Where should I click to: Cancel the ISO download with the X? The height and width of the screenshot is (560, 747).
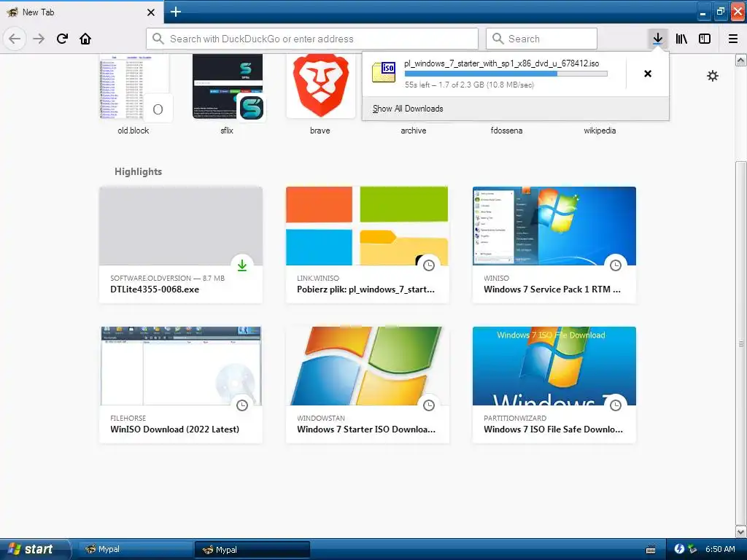click(x=648, y=74)
